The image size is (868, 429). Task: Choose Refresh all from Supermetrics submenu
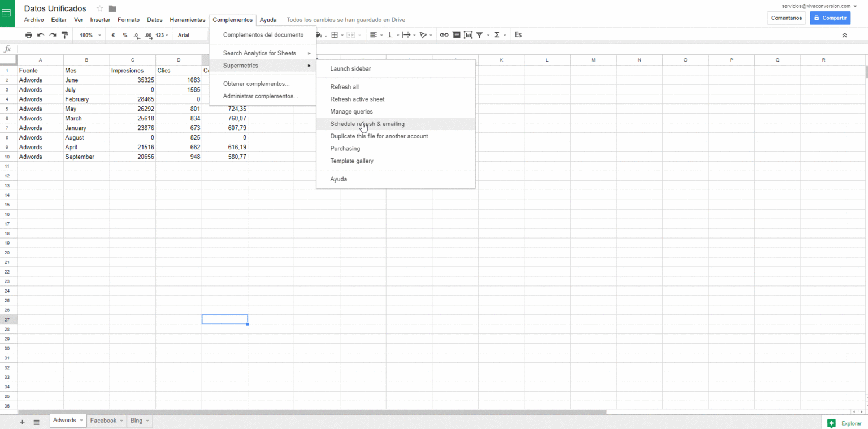344,87
